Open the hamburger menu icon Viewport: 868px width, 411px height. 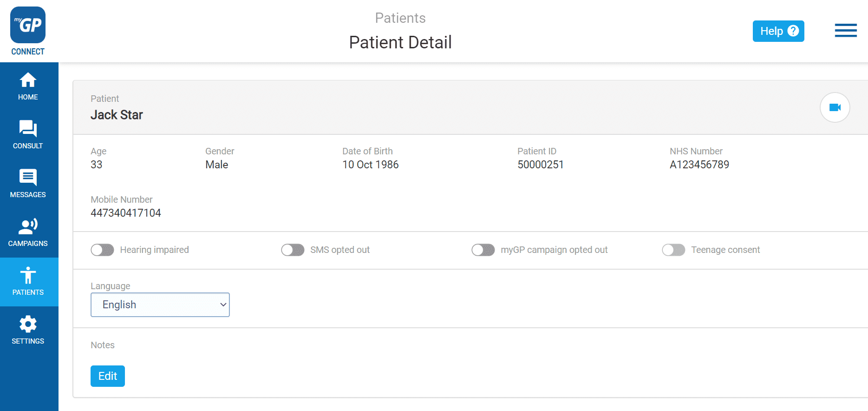coord(846,31)
